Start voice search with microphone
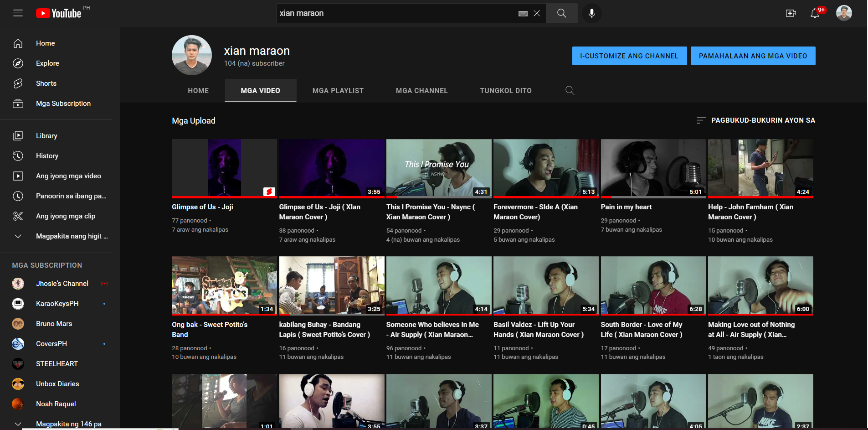Image resolution: width=868 pixels, height=430 pixels. [x=592, y=13]
